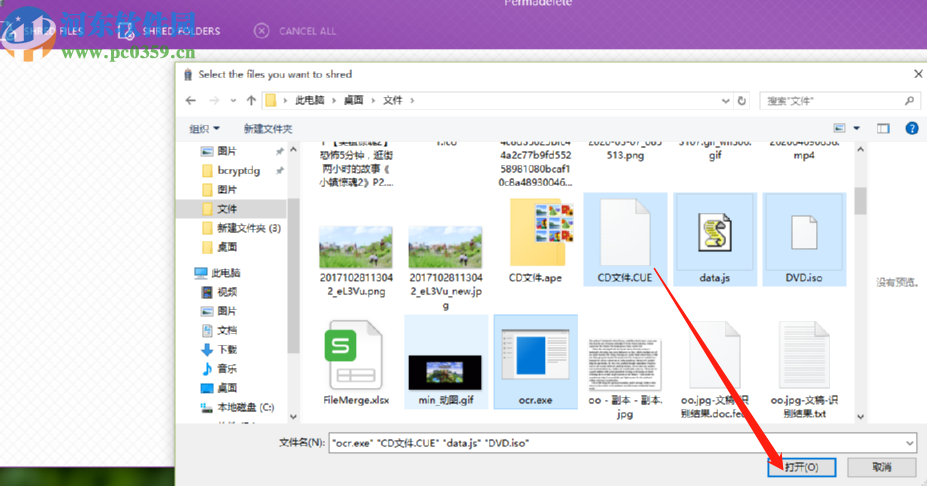The width and height of the screenshot is (927, 486).
Task: Select CD文件.ape folder icon
Action: click(542, 233)
